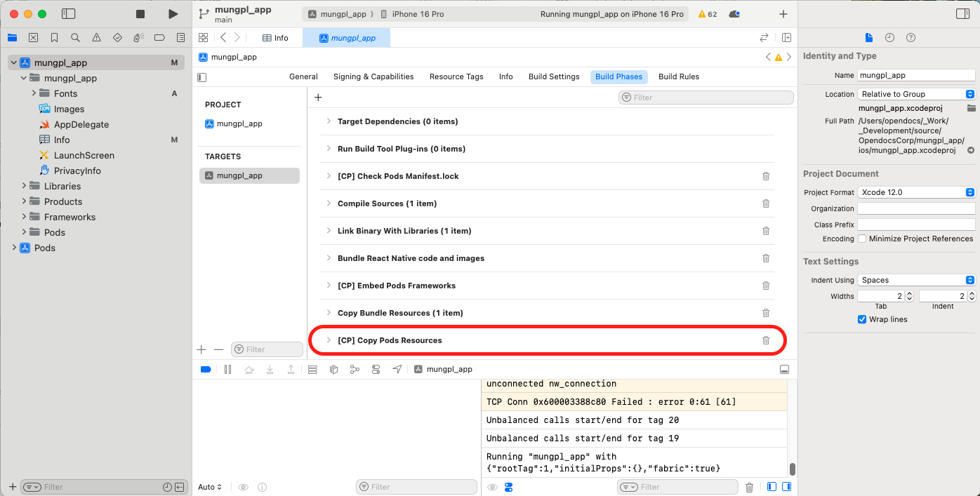Run the app with the play button
This screenshot has width=980, height=496.
pos(173,14)
